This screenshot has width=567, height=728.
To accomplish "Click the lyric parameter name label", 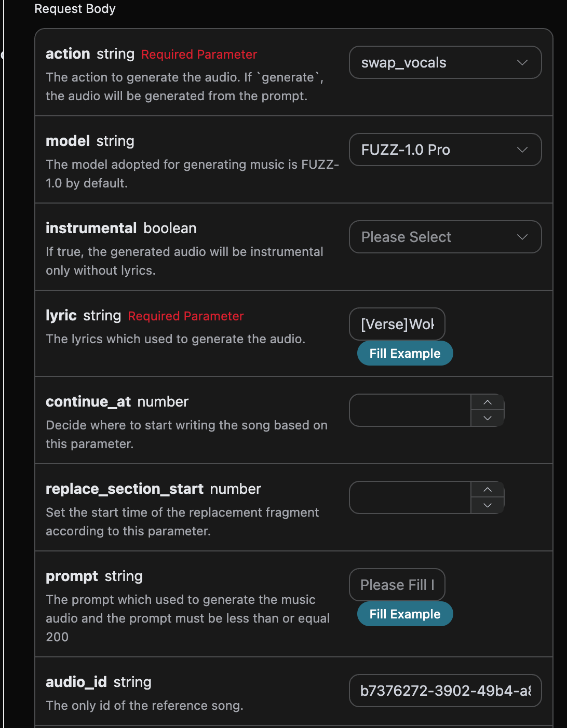I will pos(61,315).
